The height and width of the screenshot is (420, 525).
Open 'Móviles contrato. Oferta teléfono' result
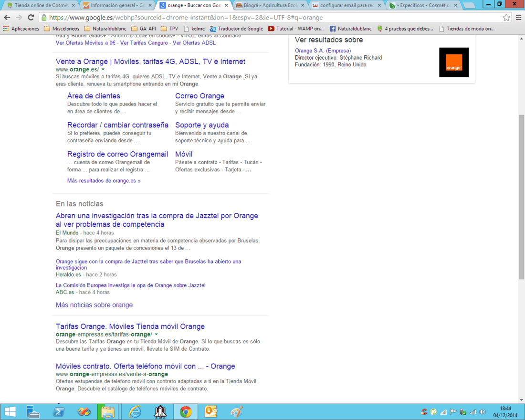145,367
